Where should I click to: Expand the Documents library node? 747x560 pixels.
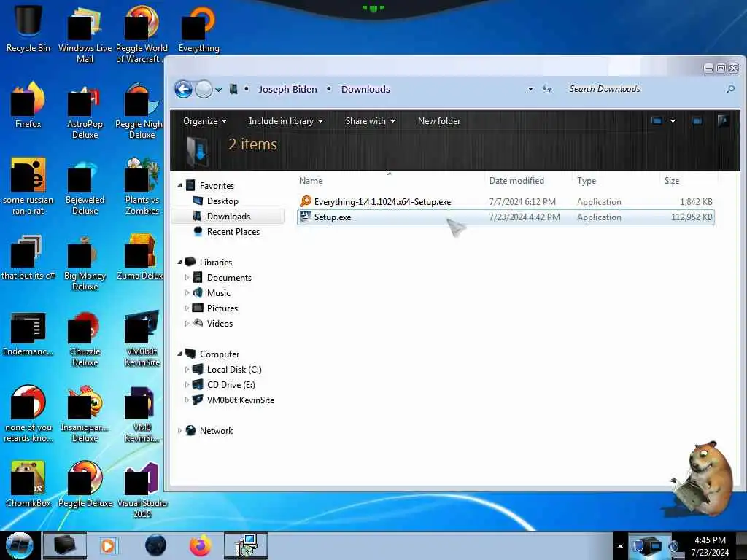click(187, 278)
